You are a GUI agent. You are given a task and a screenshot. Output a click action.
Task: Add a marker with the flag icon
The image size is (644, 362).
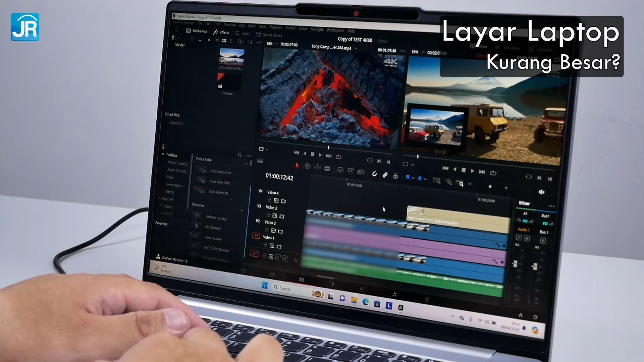408,177
